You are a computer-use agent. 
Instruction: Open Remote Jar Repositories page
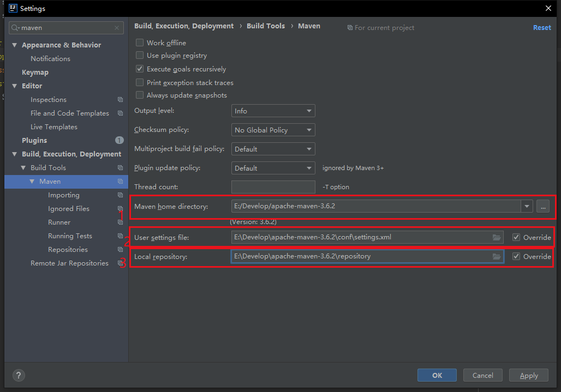69,263
